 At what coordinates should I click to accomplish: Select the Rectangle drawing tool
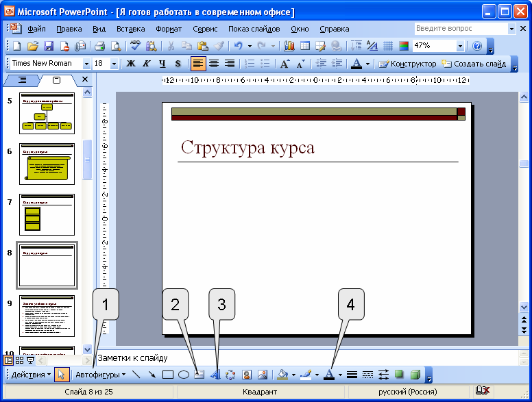[x=167, y=375]
